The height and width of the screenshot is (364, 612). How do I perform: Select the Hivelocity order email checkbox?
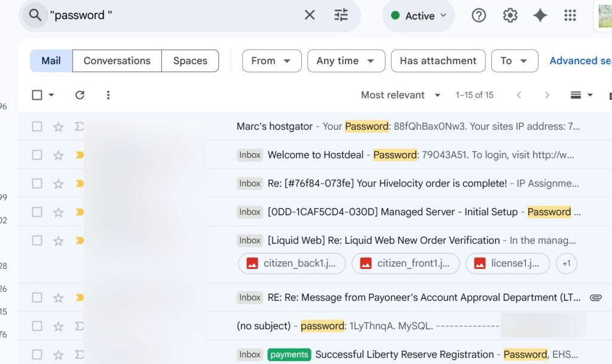point(37,183)
